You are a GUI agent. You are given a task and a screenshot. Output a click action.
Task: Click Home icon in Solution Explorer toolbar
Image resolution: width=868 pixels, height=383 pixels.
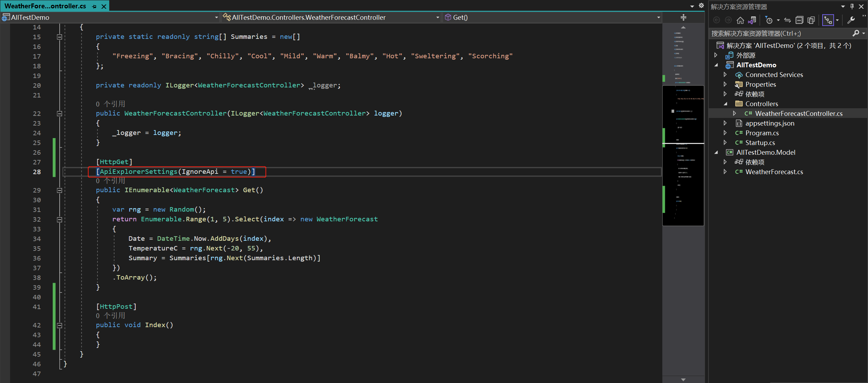(740, 20)
